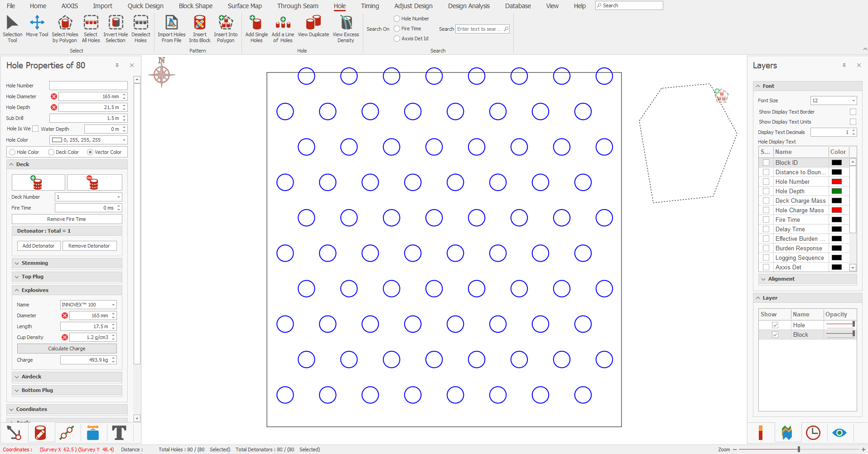Viewport: 868px width, 454px height.
Task: Click the red Hole Number color swatch
Action: pos(836,182)
